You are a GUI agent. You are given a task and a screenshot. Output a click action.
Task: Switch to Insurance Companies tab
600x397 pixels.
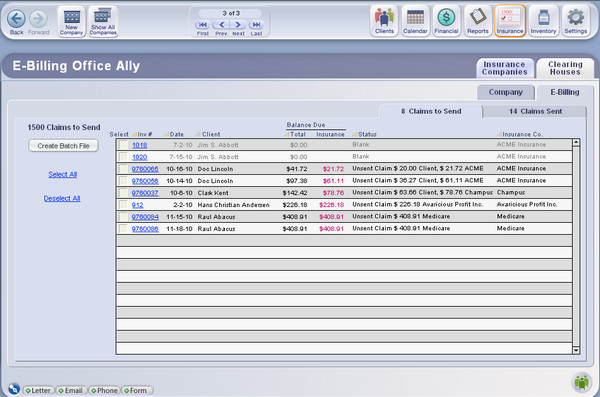(505, 68)
